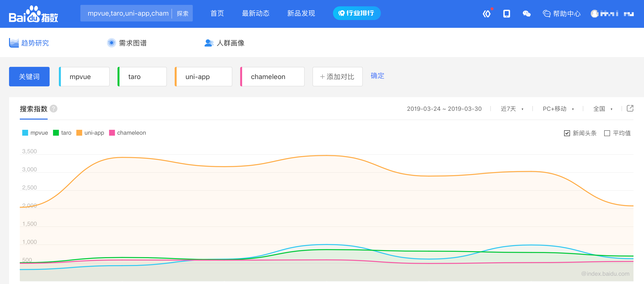
Task: Click the developer API icon with red dot
Action: (x=487, y=14)
